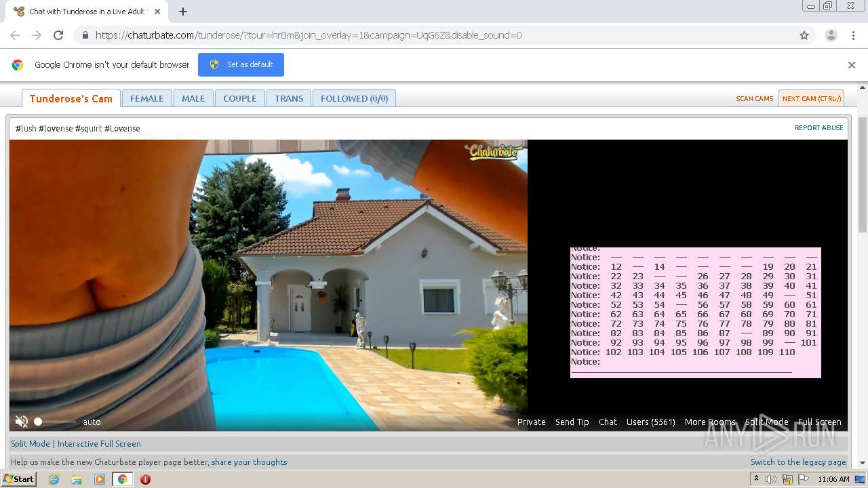Image resolution: width=868 pixels, height=488 pixels.
Task: Open a new browser tab
Action: pyautogui.click(x=183, y=12)
